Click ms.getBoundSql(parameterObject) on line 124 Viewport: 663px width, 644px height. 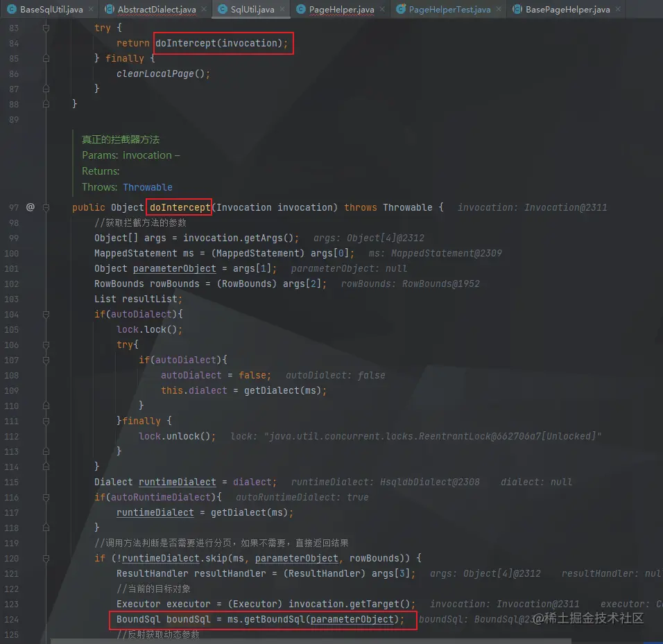tap(313, 619)
